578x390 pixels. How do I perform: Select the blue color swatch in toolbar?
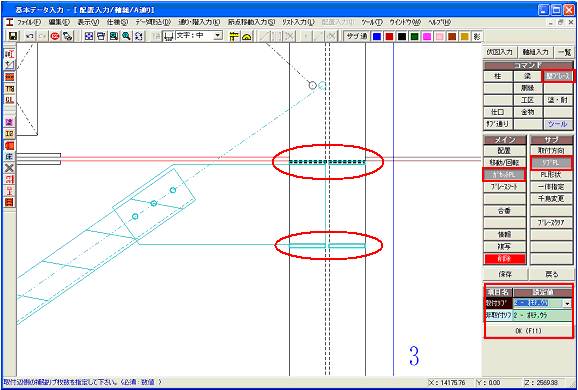(377, 36)
